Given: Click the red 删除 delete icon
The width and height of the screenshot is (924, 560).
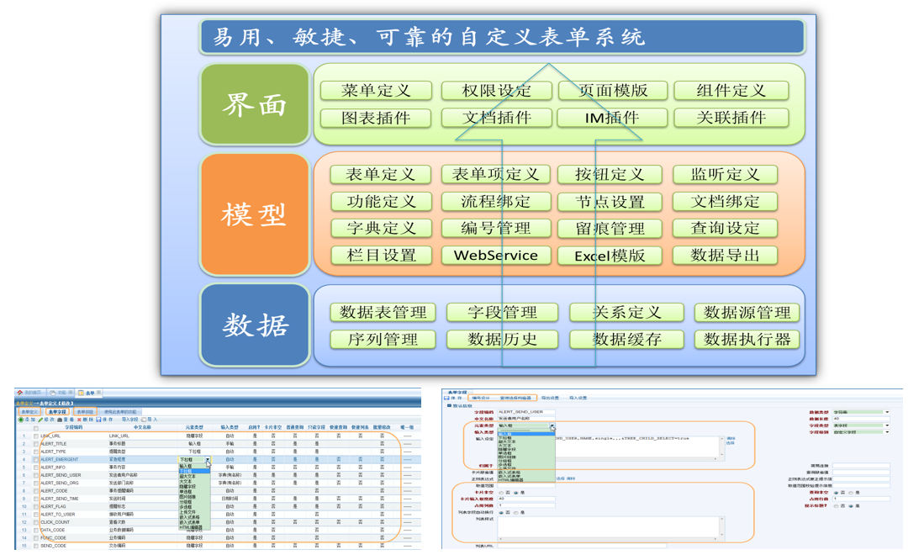Looking at the screenshot, I should [x=79, y=420].
